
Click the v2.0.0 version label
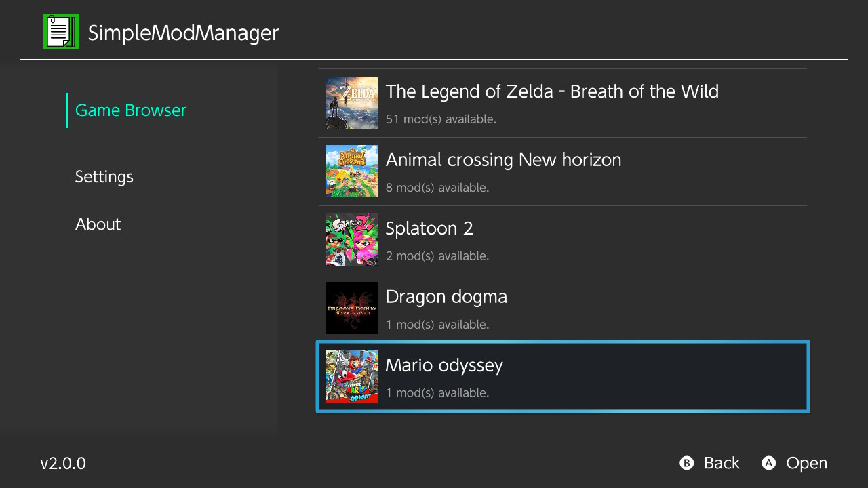pyautogui.click(x=63, y=464)
